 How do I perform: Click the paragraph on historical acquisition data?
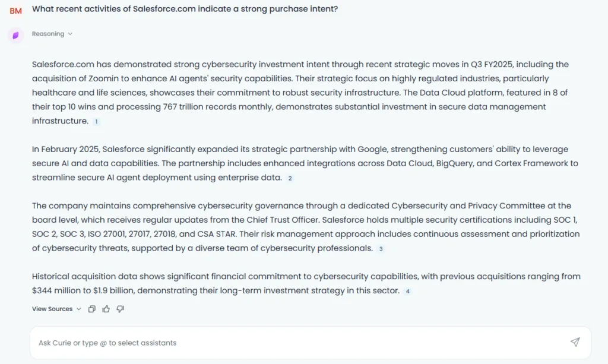pos(306,283)
